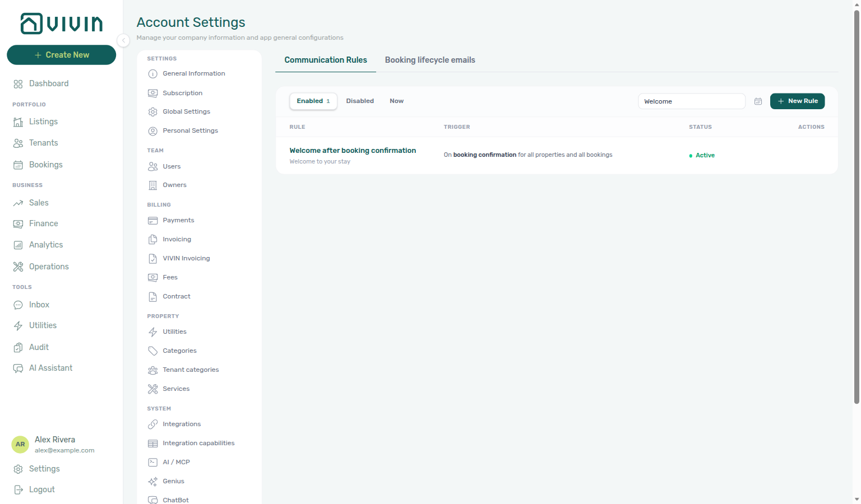
Task: Open Settings gear at sidebar bottom
Action: click(x=18, y=469)
